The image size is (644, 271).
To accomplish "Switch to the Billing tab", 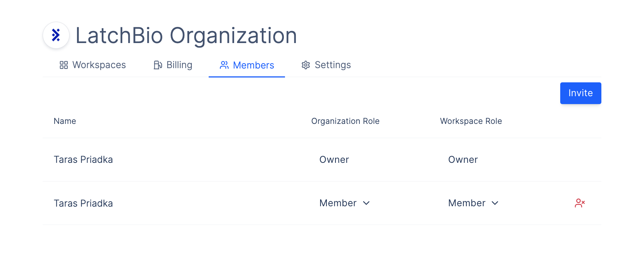I will [173, 65].
